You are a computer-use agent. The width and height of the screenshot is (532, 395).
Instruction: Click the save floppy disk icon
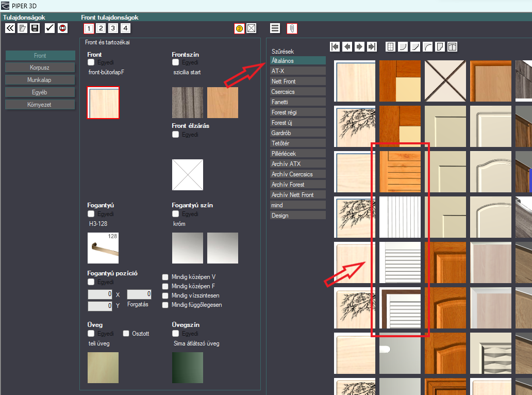(x=35, y=28)
